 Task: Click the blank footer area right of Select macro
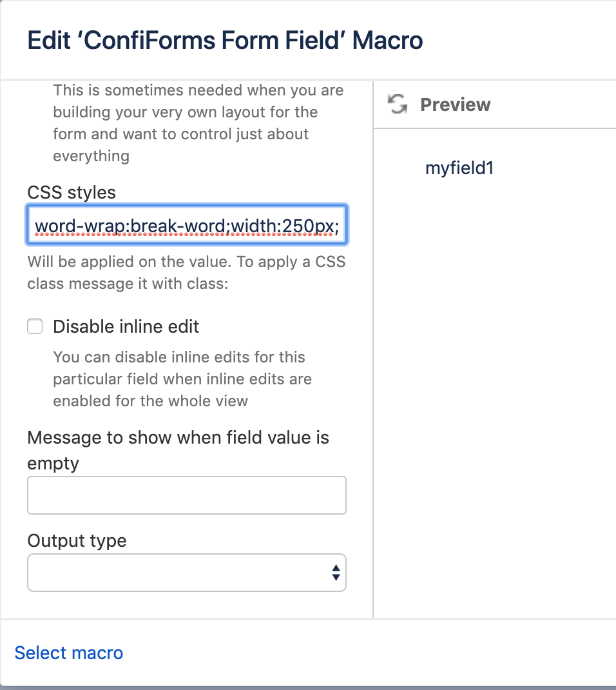tap(369, 653)
